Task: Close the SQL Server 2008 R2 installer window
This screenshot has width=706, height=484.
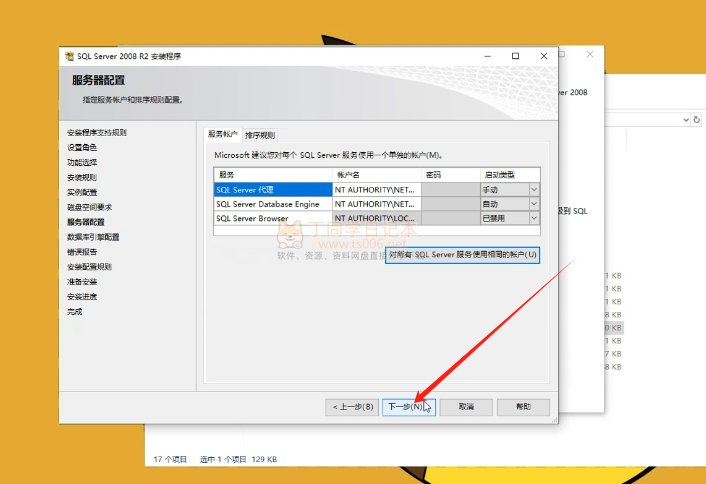Action: tap(544, 56)
